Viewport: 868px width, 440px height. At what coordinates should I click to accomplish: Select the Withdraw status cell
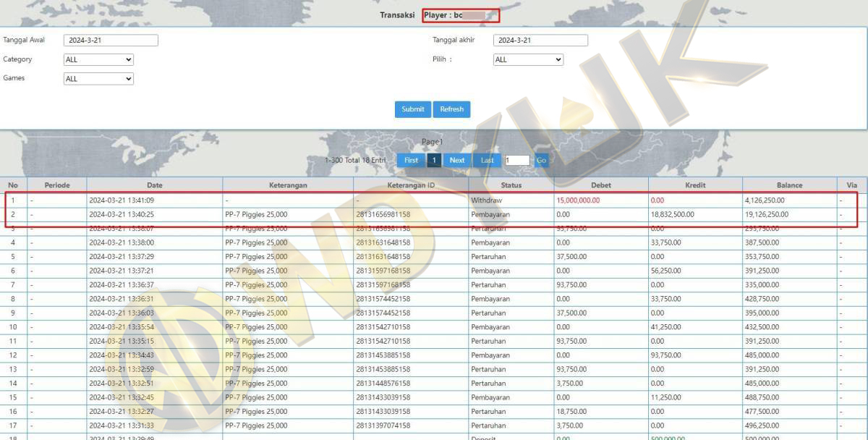pyautogui.click(x=486, y=200)
